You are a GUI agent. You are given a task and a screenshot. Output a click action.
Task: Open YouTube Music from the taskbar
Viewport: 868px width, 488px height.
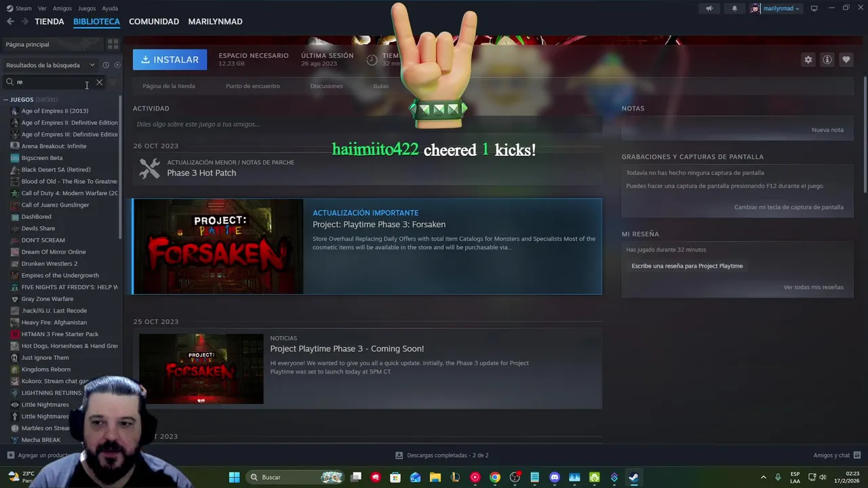point(475,477)
